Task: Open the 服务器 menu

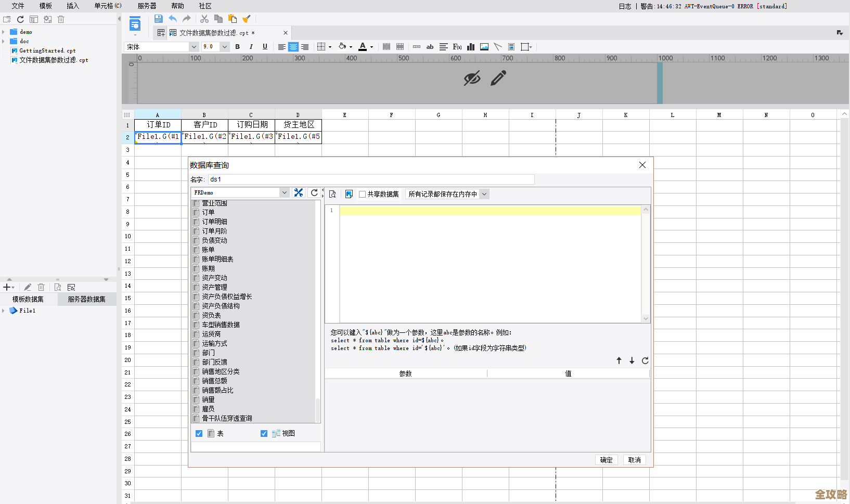Action: [x=146, y=6]
